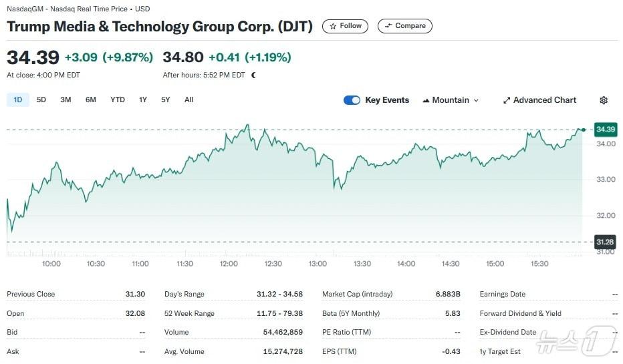This screenshot has height=364, width=623.
Task: Click the star icon on Follow button
Action: click(x=333, y=26)
